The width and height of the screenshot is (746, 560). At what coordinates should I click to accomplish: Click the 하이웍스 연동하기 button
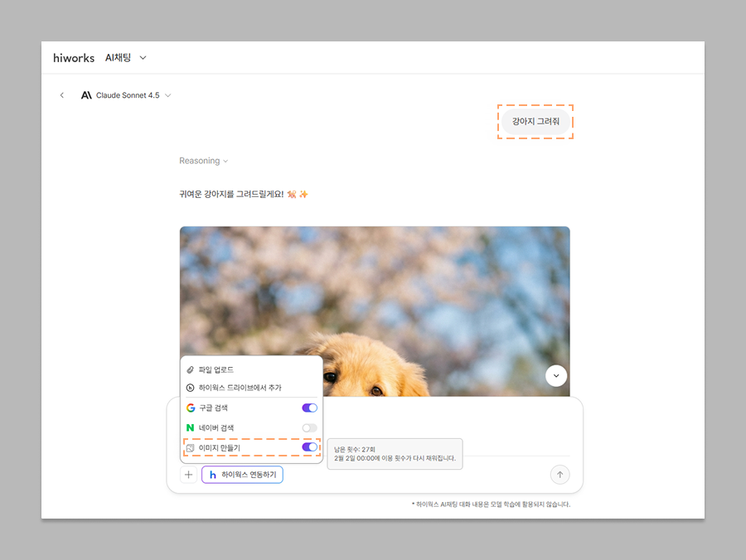tap(242, 475)
